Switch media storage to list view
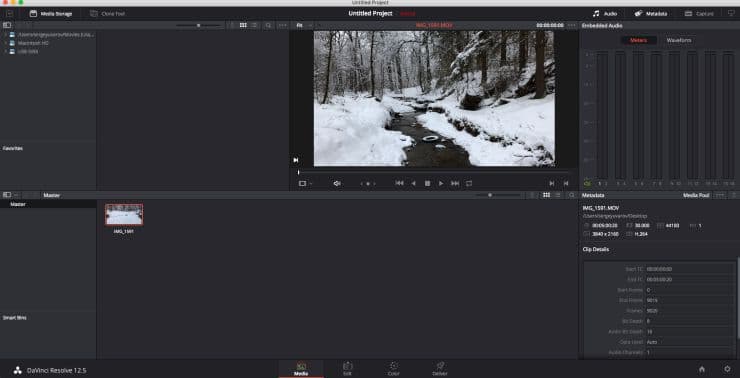Viewport: 740px width, 378px height. (254, 25)
